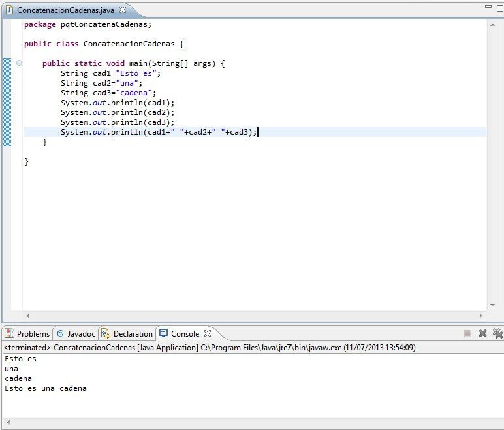
Task: Click the editor vertical scrollbar up arrow
Action: point(492,24)
